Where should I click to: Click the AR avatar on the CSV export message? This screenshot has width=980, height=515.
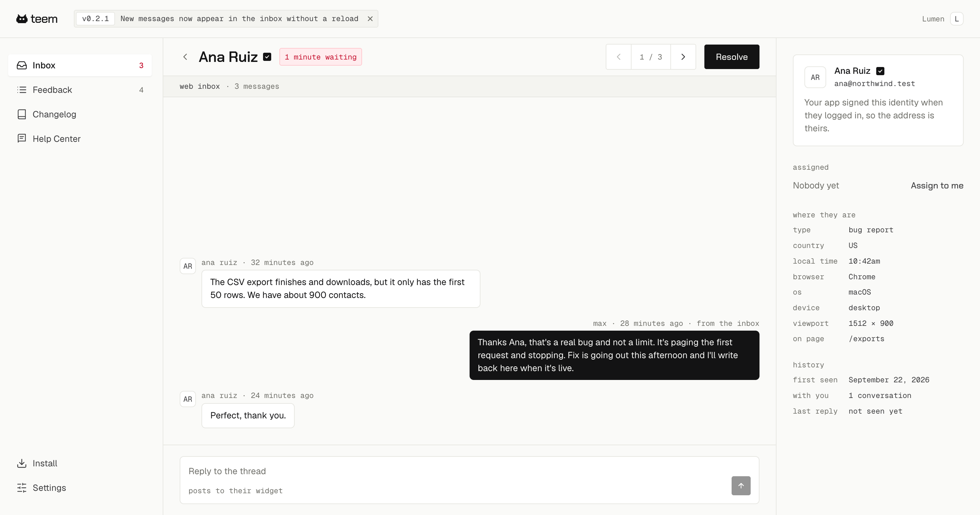coord(187,266)
